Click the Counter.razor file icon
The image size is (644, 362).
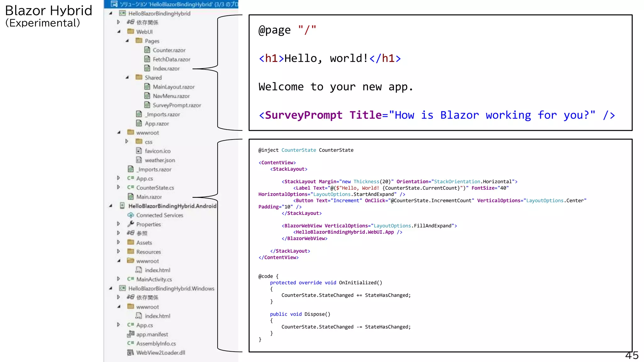click(147, 50)
